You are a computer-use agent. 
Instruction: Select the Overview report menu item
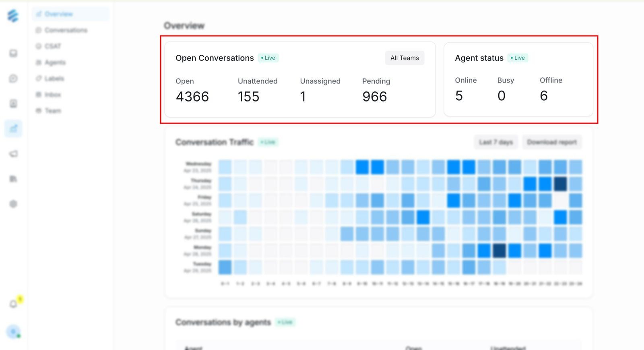pyautogui.click(x=70, y=14)
